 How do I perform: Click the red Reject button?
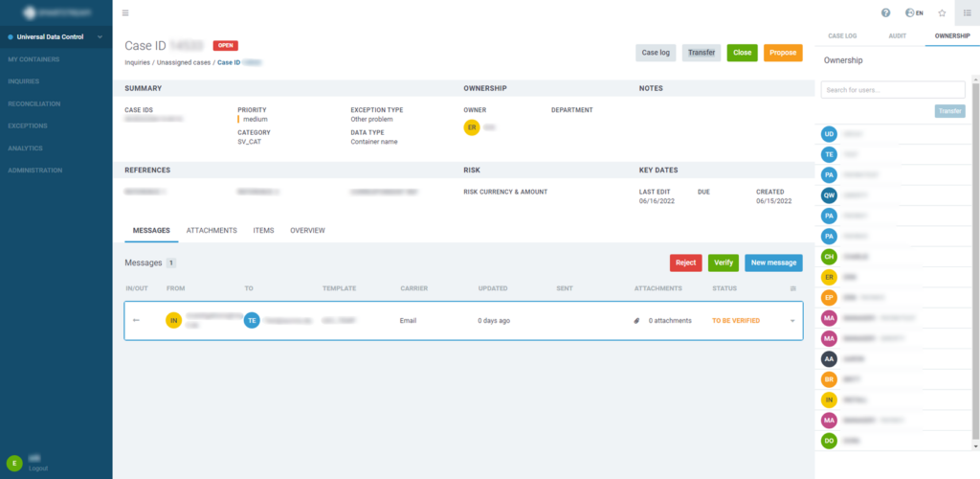click(x=685, y=262)
